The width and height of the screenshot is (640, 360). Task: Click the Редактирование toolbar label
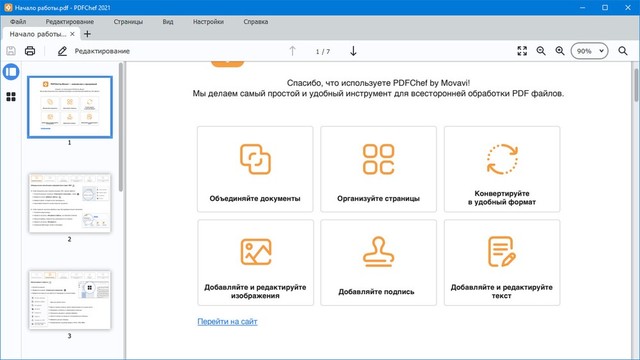point(102,51)
